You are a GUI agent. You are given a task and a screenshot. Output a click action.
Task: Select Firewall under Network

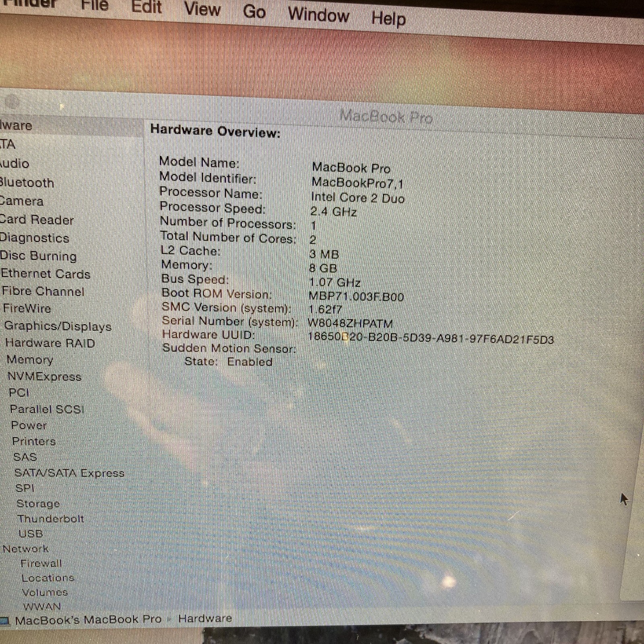click(x=41, y=563)
